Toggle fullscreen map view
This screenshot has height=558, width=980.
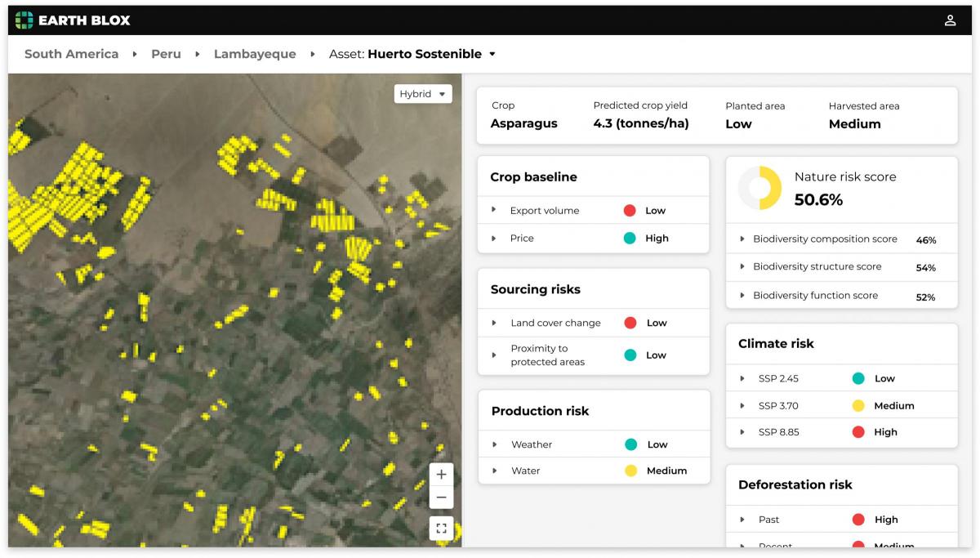click(441, 528)
